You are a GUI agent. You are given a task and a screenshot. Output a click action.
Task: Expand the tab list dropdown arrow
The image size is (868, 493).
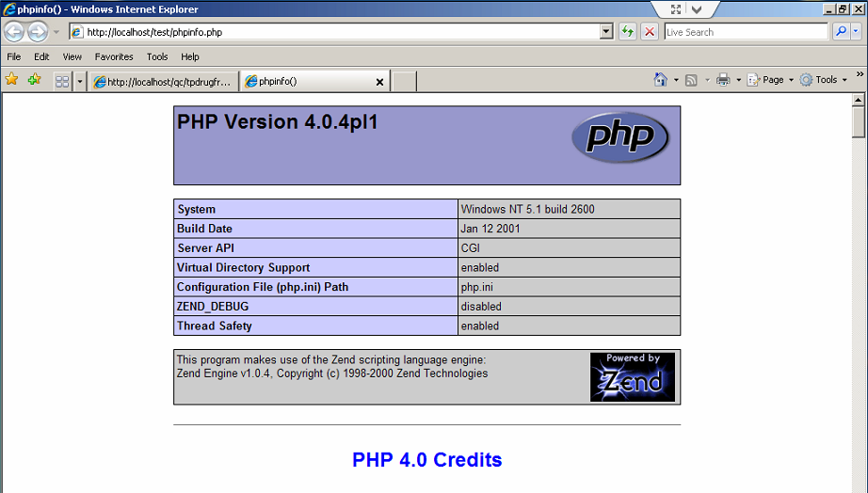(x=80, y=82)
